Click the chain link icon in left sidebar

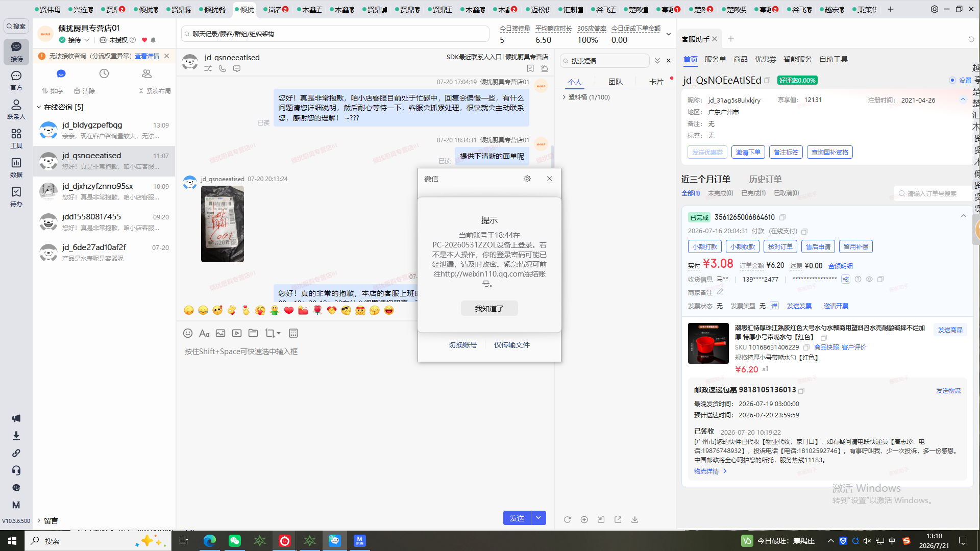16,453
